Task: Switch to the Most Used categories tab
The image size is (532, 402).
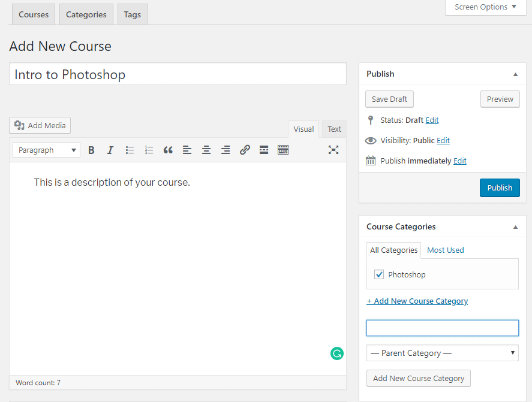Action: click(445, 250)
